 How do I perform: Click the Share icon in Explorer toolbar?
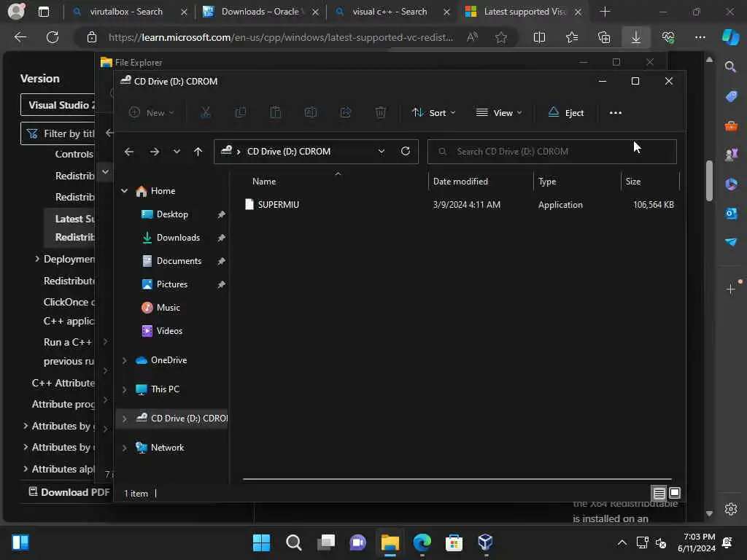[x=345, y=113]
